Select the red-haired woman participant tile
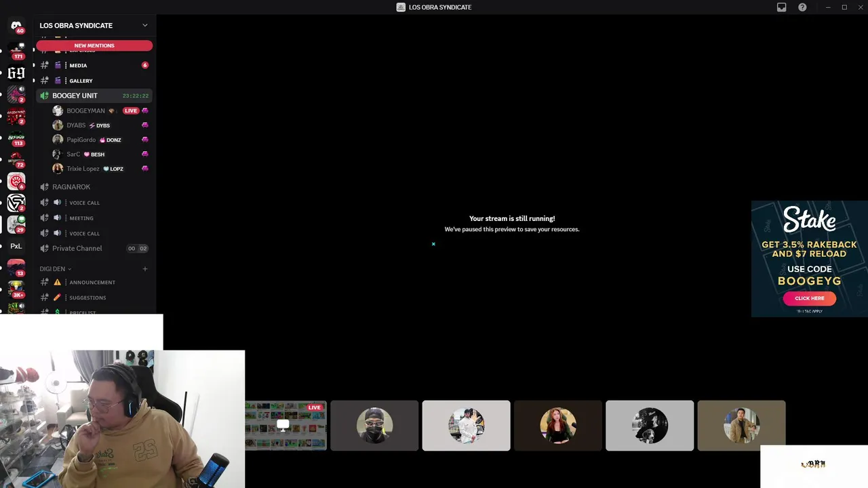This screenshot has width=868, height=488. click(x=557, y=426)
